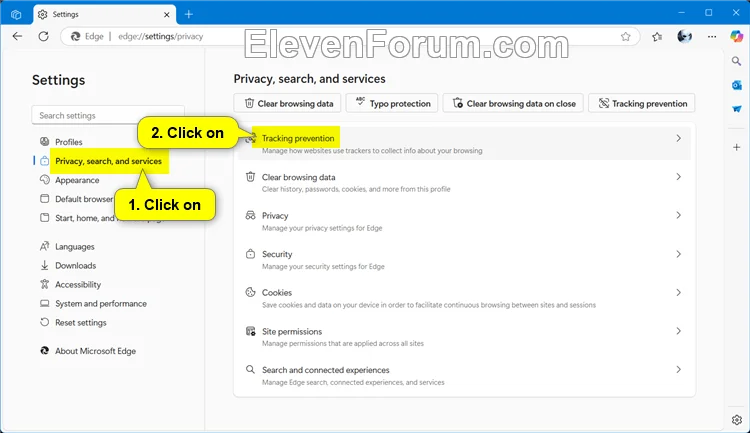Click the browser Back arrow
The width and height of the screenshot is (750, 433).
[17, 36]
